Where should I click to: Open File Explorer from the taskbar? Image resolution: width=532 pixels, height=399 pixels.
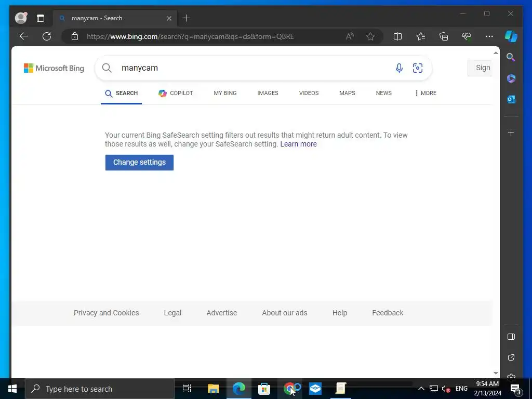tap(213, 389)
